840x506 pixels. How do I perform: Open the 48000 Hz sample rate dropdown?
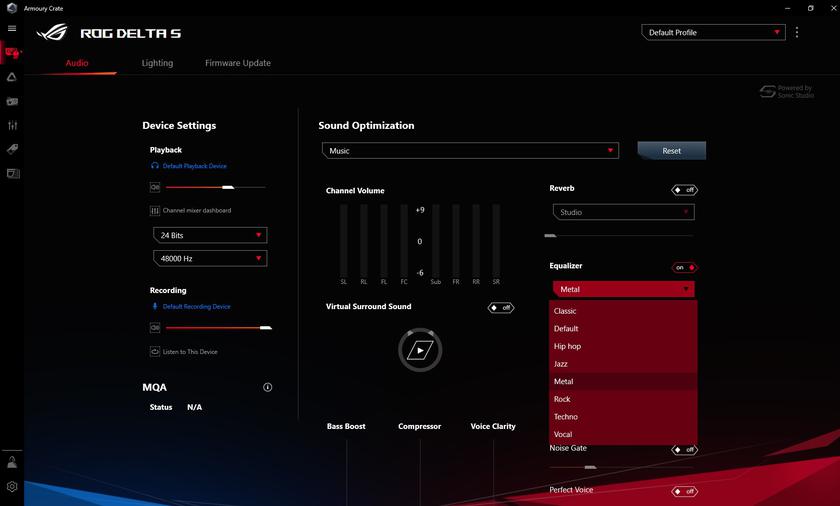coord(210,258)
